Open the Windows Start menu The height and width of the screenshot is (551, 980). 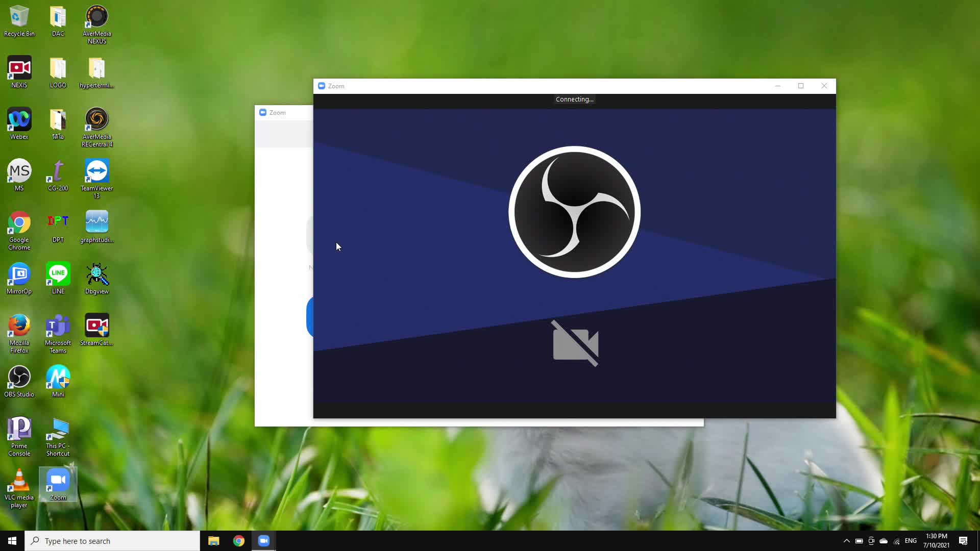click(x=12, y=541)
